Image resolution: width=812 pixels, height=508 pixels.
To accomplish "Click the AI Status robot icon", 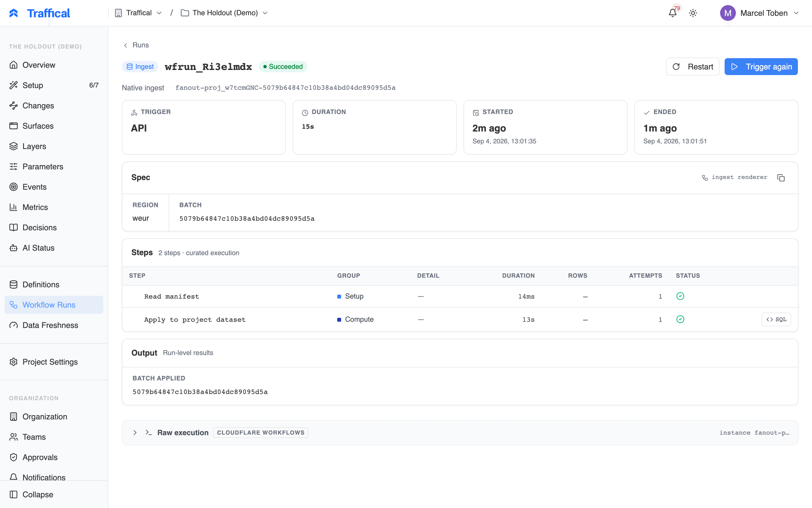I will coord(14,248).
